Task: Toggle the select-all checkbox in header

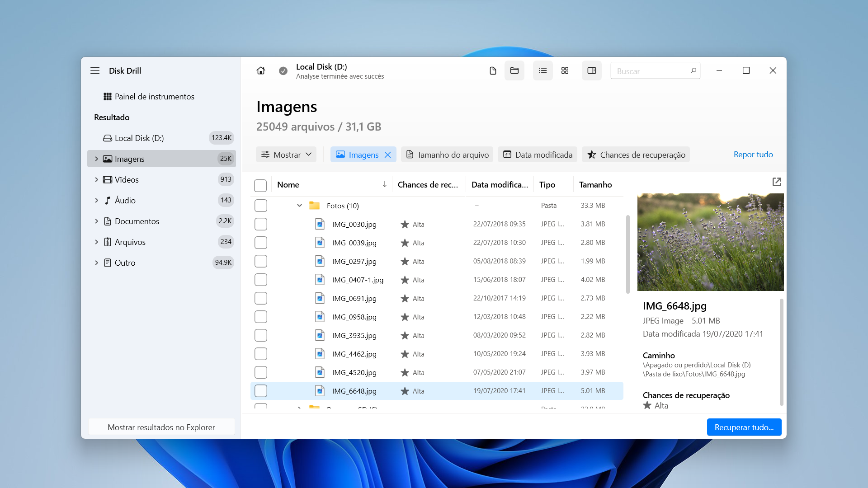Action: tap(260, 185)
